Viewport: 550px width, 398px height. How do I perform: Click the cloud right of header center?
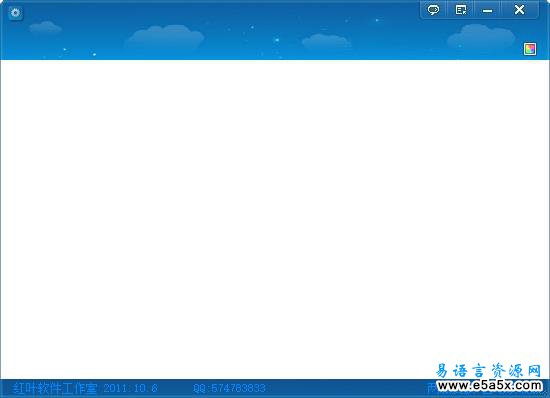coord(326,41)
